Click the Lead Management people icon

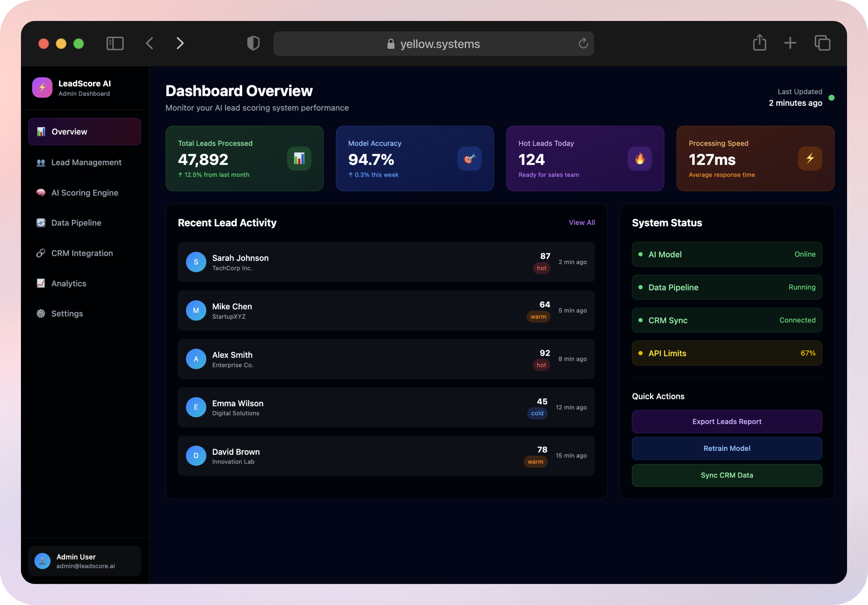(41, 162)
